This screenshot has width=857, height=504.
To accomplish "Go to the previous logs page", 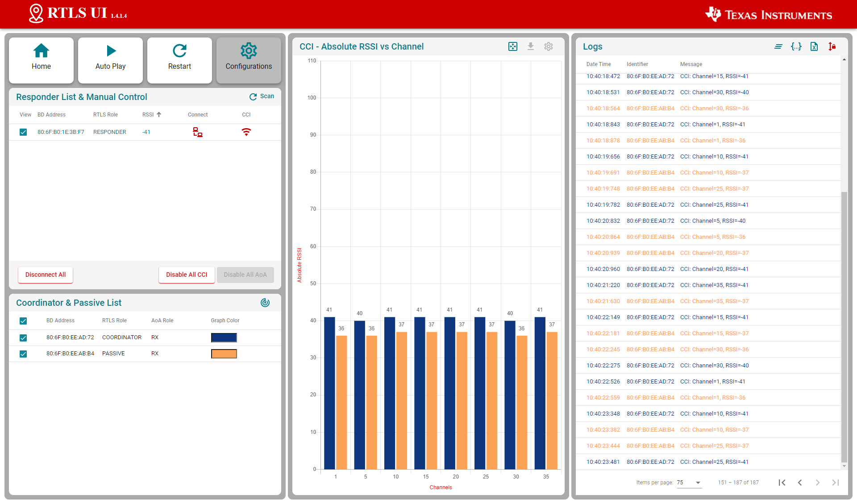I will (x=800, y=483).
